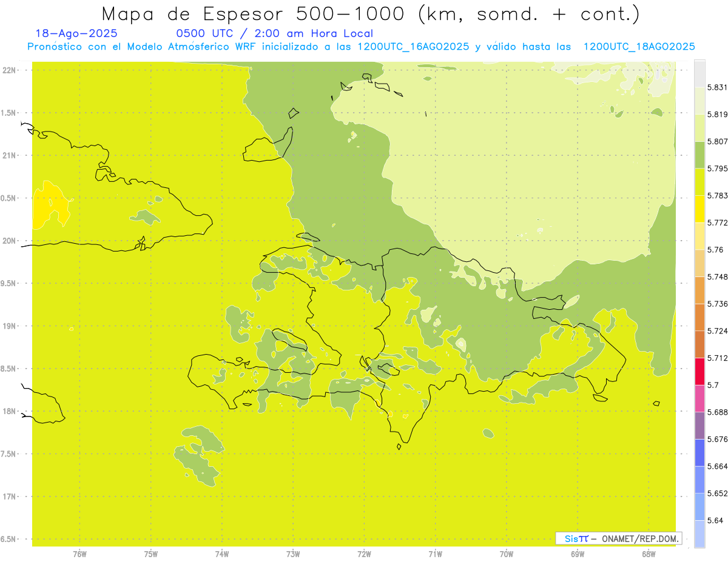The width and height of the screenshot is (728, 562).
Task: Click the longitude label 75W
Action: click(x=150, y=554)
